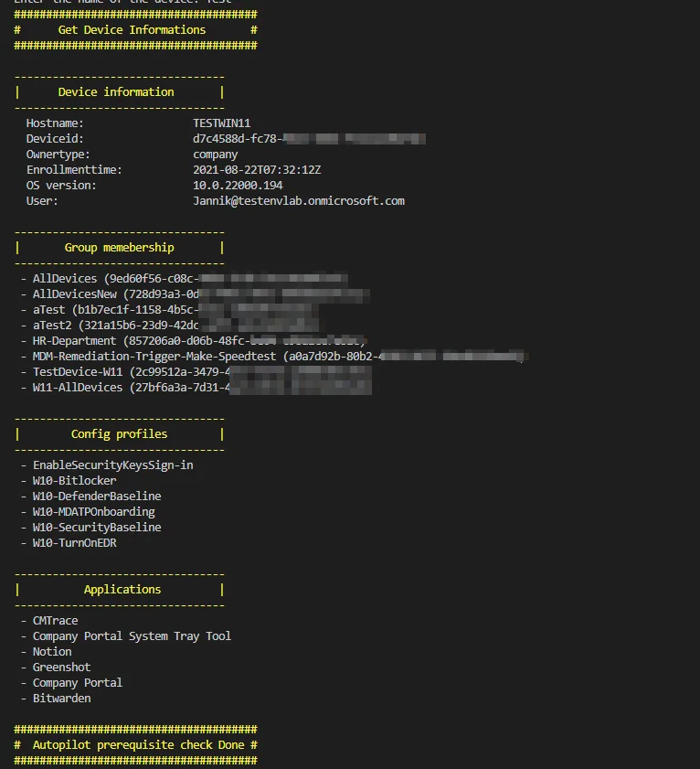
Task: Select the Deviceid value starting d7c4588d
Action: coord(309,139)
